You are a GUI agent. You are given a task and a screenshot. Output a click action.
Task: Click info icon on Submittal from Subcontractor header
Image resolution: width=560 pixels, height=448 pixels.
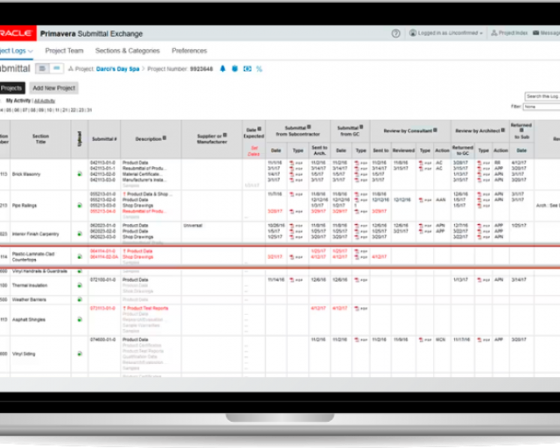point(309,127)
